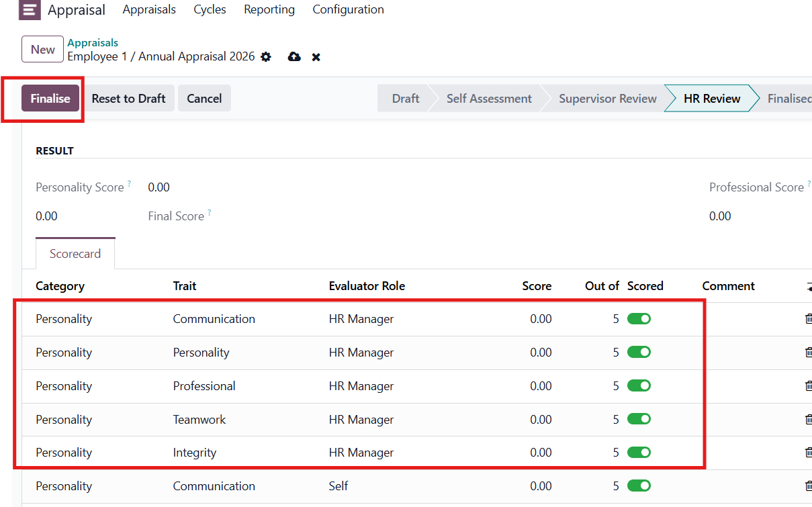
Task: Click the Self evaluator role cell
Action: (x=339, y=486)
